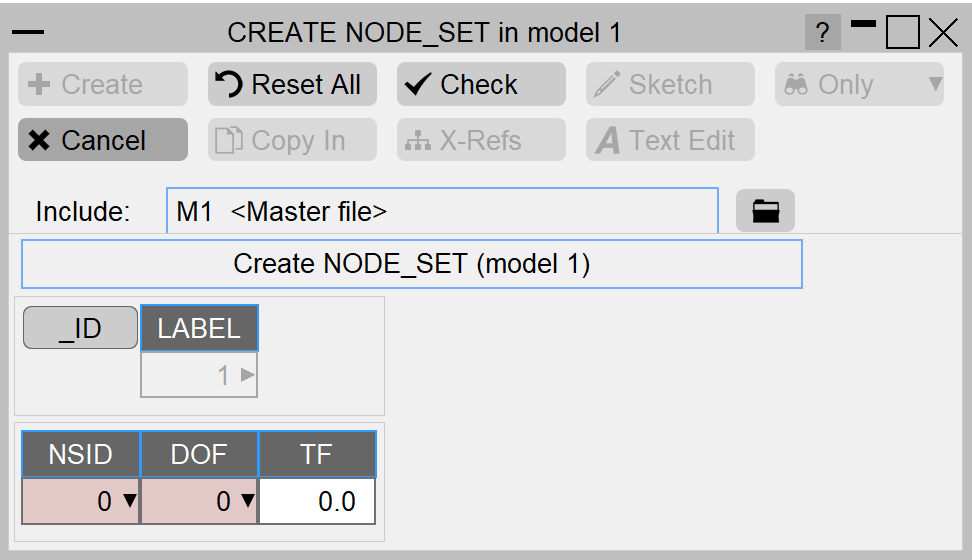
Task: Click the Create NODE_SET (model 1) bar
Action: pos(411,264)
